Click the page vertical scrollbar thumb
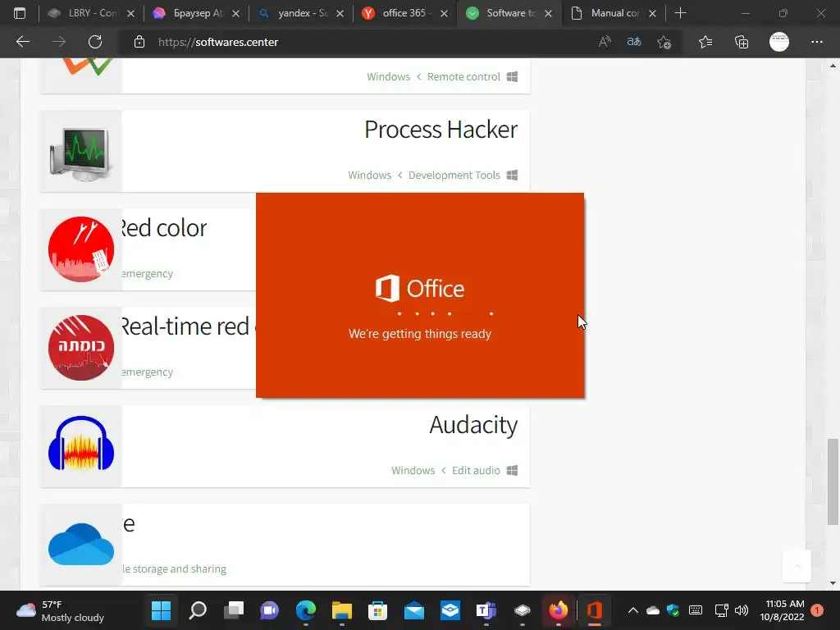This screenshot has width=840, height=630. [833, 482]
